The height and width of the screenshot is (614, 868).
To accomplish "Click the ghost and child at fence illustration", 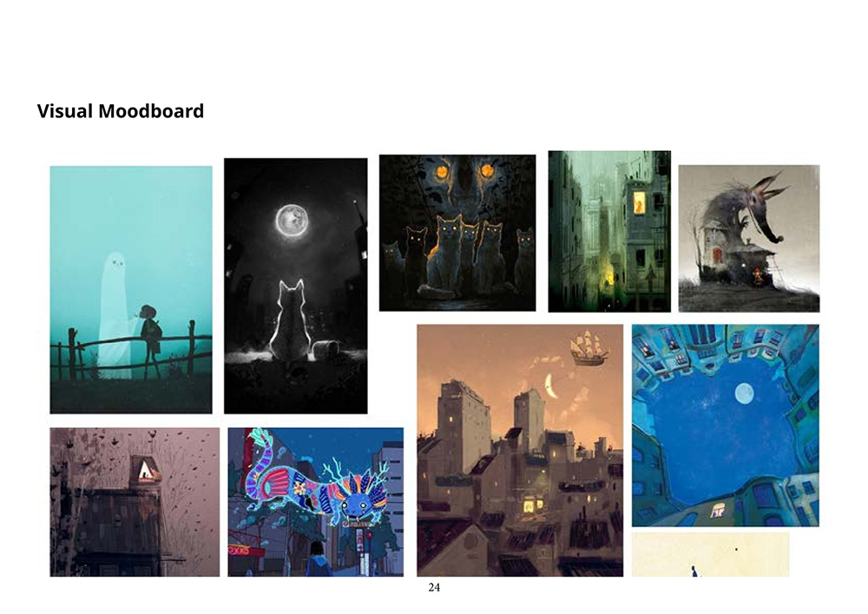I will point(131,289).
